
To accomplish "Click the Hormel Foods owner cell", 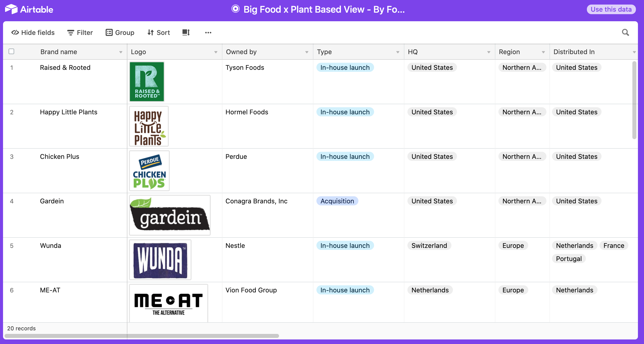I will (268, 126).
